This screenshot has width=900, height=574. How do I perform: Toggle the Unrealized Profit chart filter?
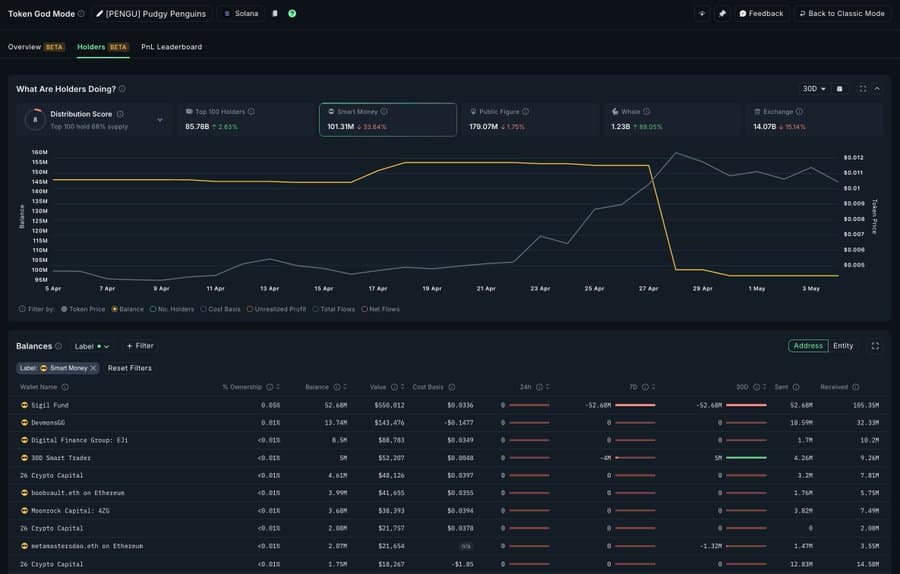click(276, 309)
